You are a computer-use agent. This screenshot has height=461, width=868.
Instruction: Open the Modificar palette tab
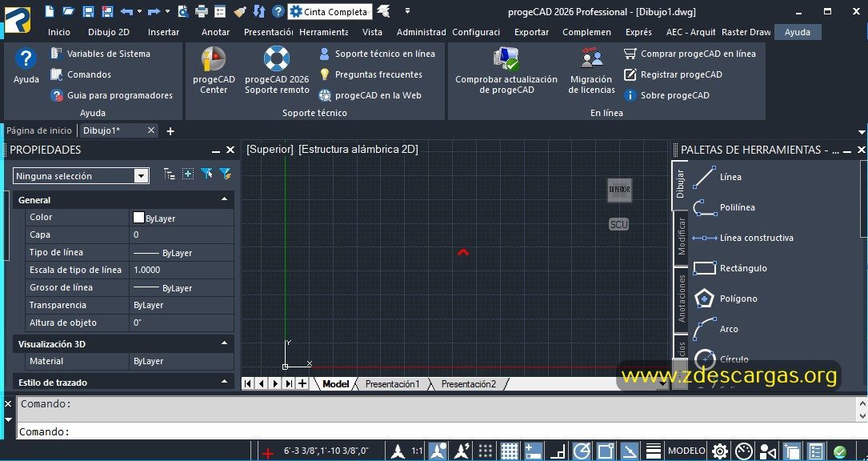(x=680, y=237)
